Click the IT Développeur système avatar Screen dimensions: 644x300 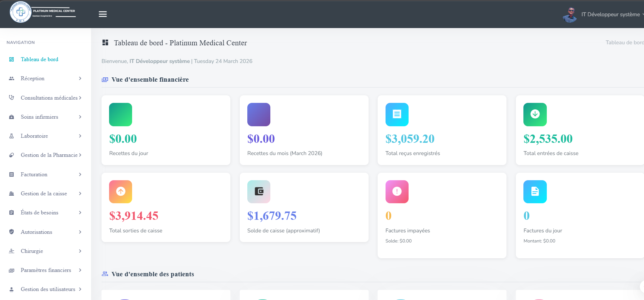click(570, 15)
